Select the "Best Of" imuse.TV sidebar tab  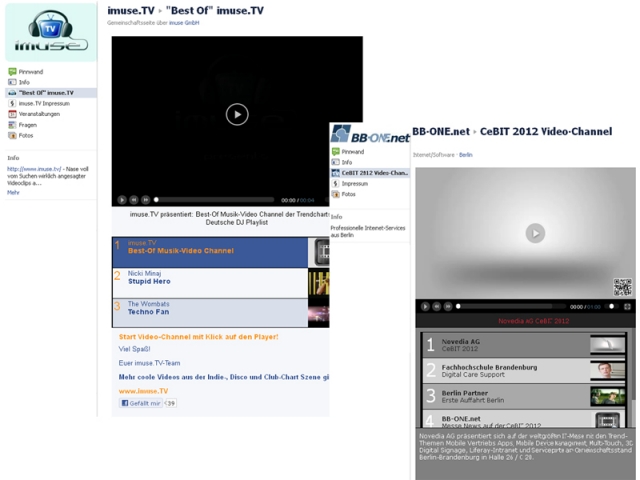coord(45,93)
